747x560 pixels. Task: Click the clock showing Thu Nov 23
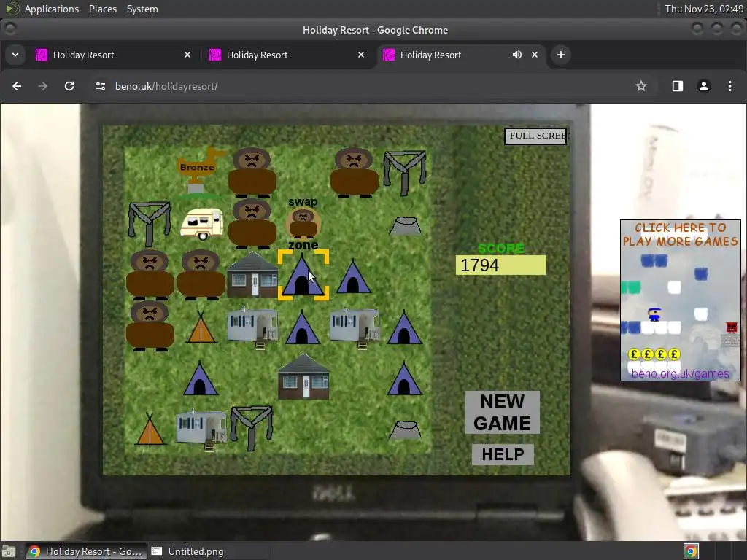coord(704,9)
